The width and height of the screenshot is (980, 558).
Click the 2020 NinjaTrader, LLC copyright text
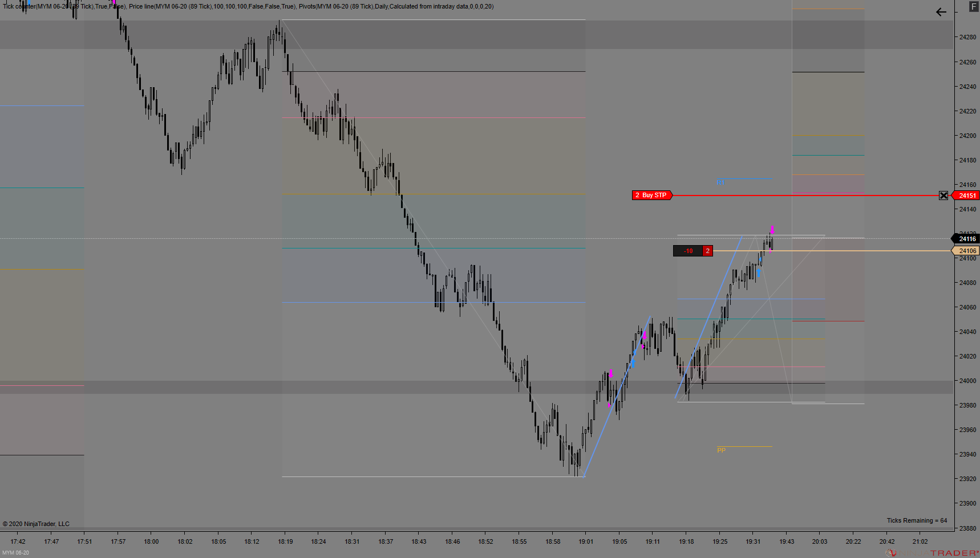[36, 524]
